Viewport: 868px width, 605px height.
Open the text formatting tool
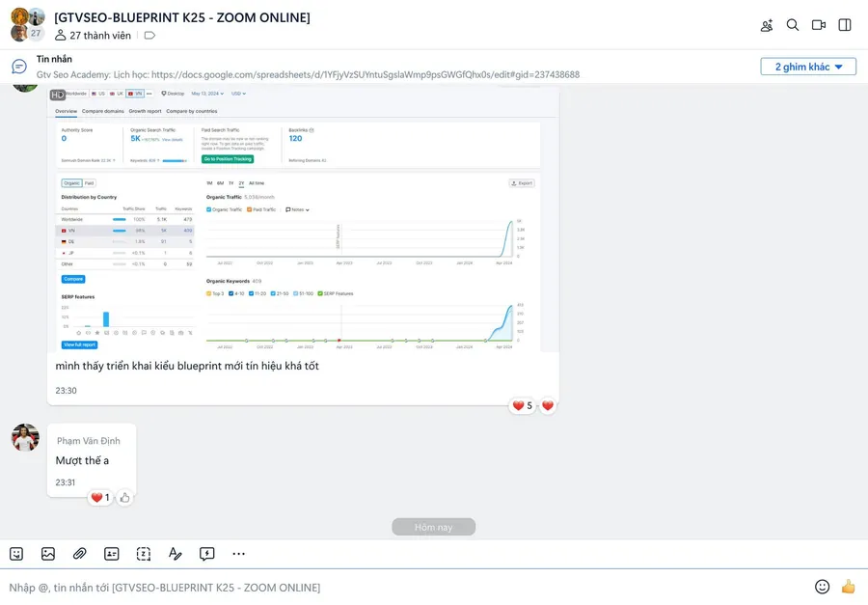175,554
